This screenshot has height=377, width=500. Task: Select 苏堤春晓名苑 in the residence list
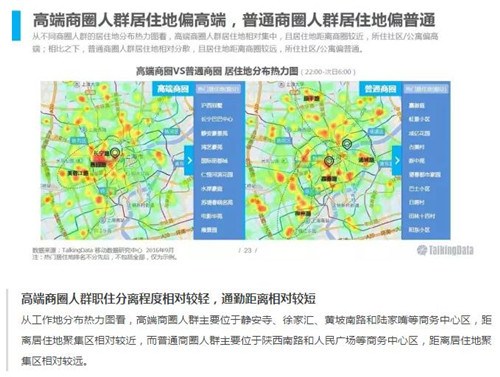click(x=217, y=202)
